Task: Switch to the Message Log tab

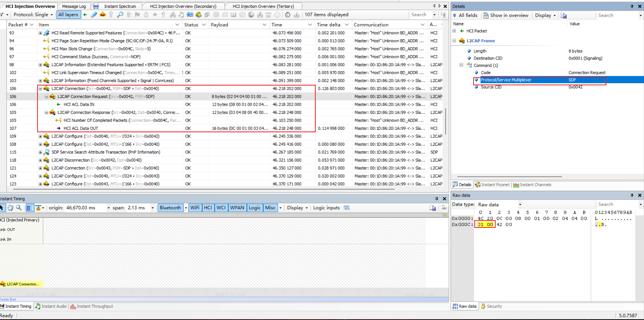Action: (74, 6)
